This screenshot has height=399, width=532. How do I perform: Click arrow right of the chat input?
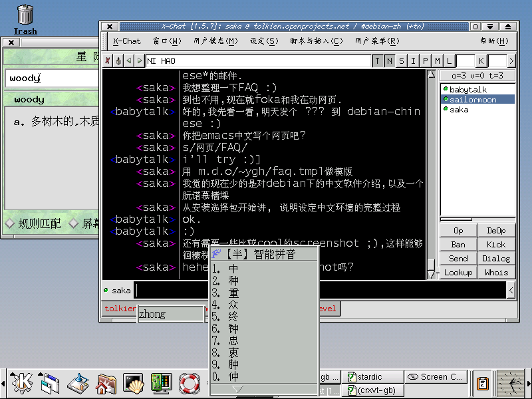click(511, 290)
